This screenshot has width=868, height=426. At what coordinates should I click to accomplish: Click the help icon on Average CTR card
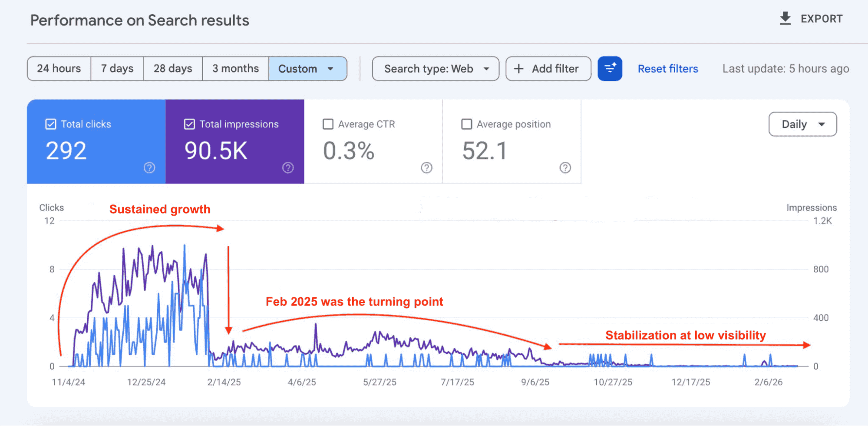(x=426, y=167)
